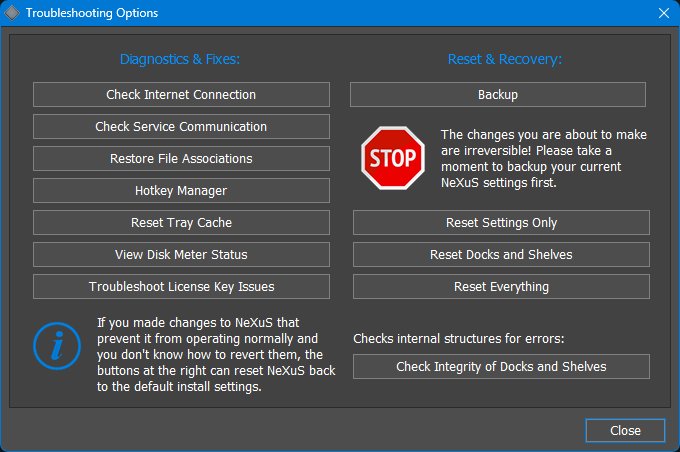Click the 'If you made changes to NeXuS' paragraph
The height and width of the screenshot is (452, 680).
click(216, 354)
